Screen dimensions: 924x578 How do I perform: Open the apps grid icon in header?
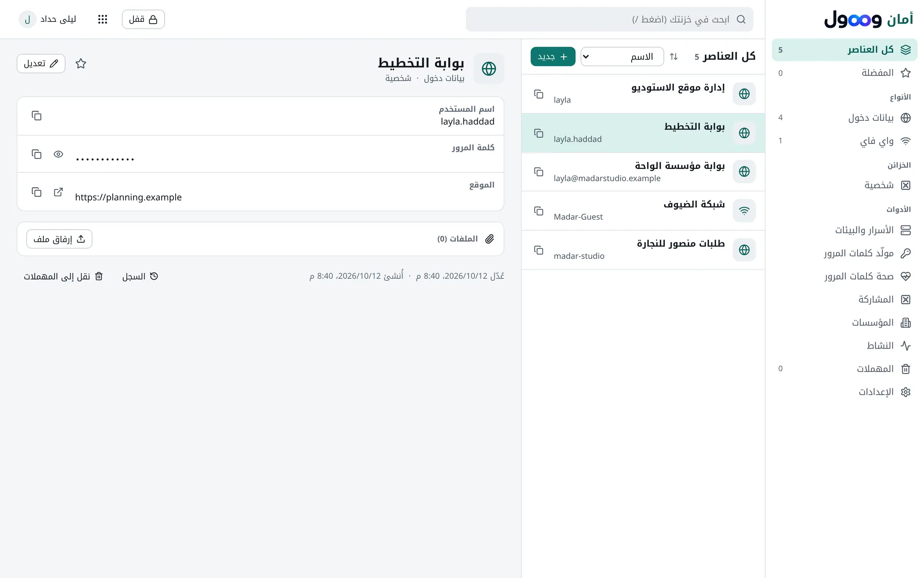[x=102, y=19]
